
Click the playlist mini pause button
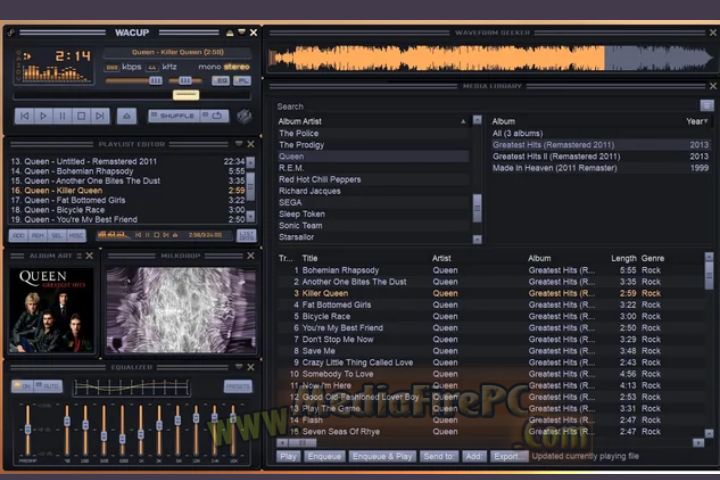[x=147, y=235]
